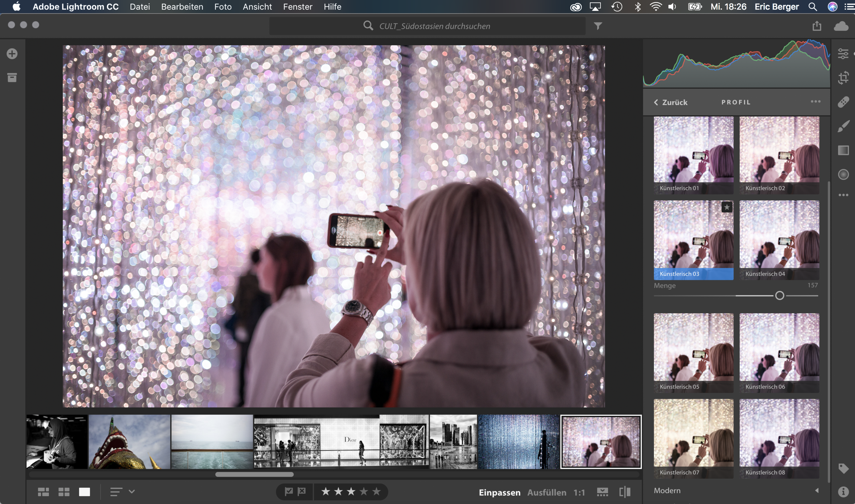
Task: Open the Foto menu
Action: 223,7
